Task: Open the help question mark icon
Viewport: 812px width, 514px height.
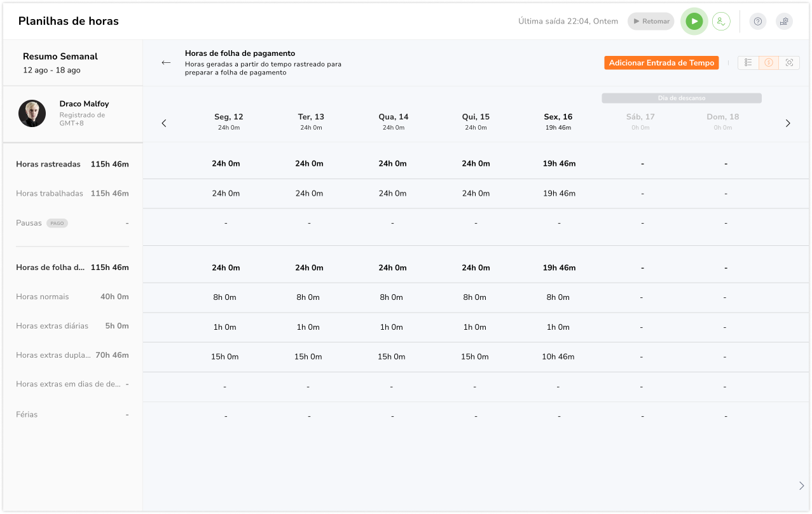Action: click(757, 21)
